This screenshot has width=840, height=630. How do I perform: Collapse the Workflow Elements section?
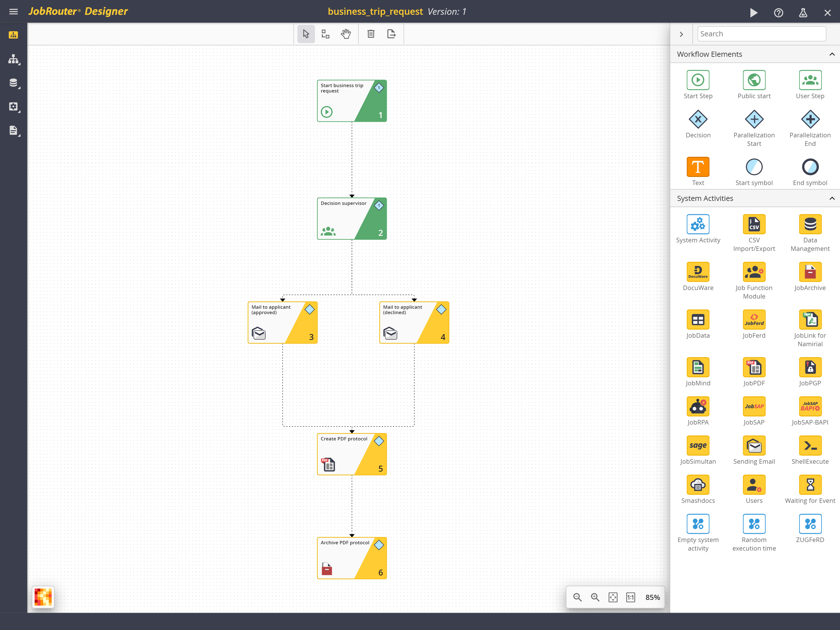(832, 54)
